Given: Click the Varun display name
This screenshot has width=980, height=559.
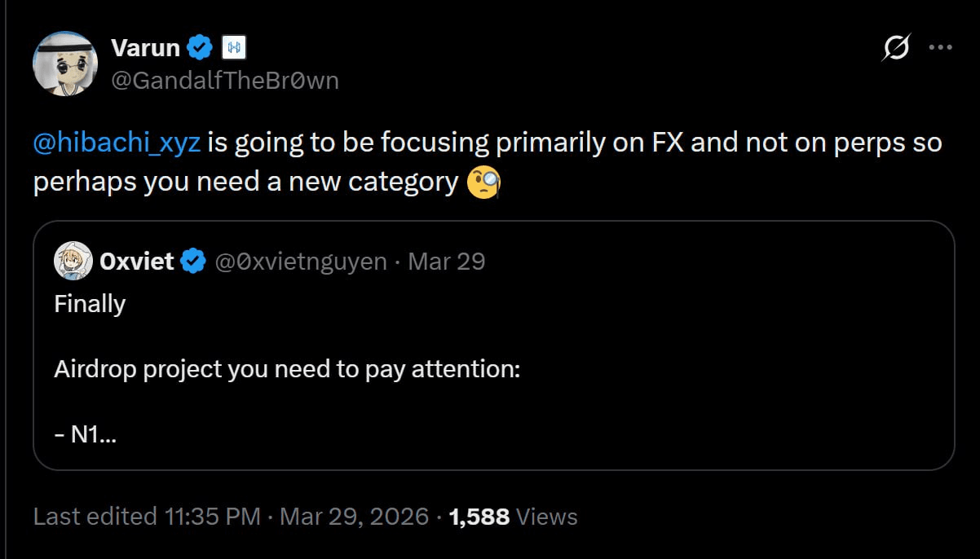Looking at the screenshot, I should 145,48.
